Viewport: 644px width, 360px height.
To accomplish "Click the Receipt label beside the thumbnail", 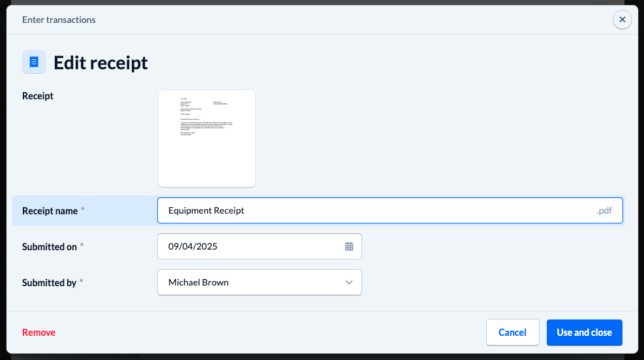I will coord(38,96).
